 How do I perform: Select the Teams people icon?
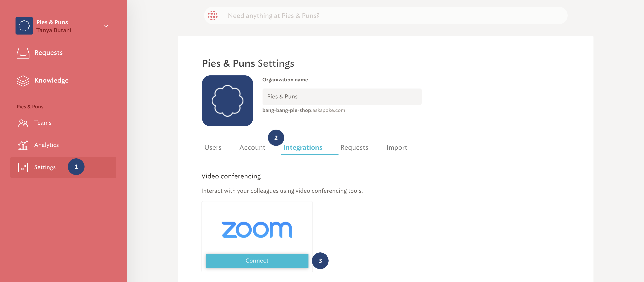tap(23, 123)
